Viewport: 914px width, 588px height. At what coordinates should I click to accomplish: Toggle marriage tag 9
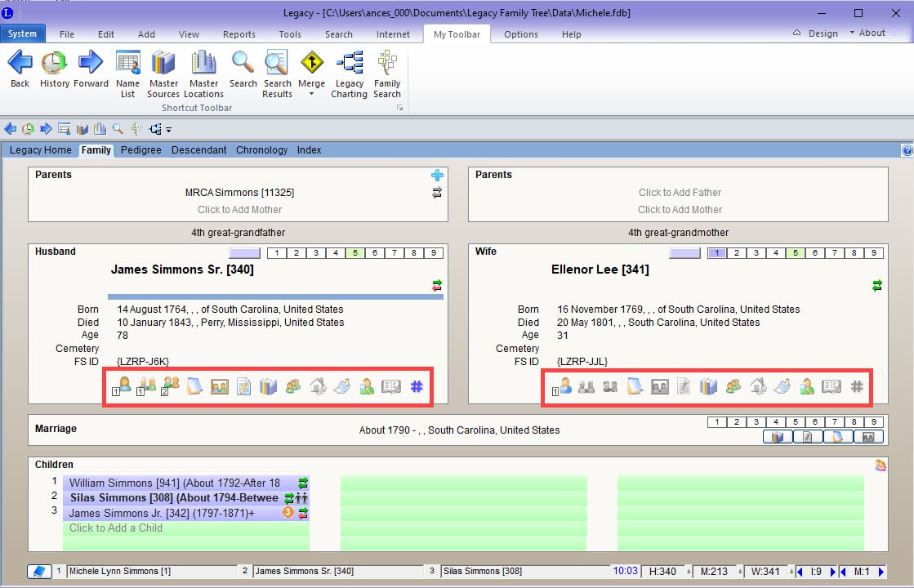click(x=874, y=422)
